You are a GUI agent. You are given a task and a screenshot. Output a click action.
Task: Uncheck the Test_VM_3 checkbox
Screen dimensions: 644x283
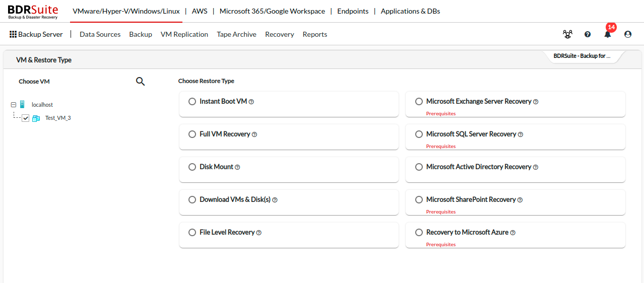point(26,118)
